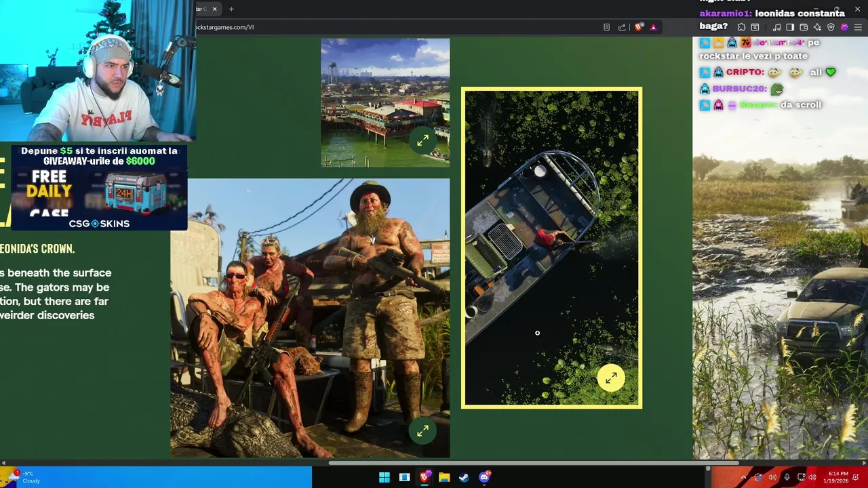
Task: Open Leo AI sparkle icon
Action: point(817,27)
